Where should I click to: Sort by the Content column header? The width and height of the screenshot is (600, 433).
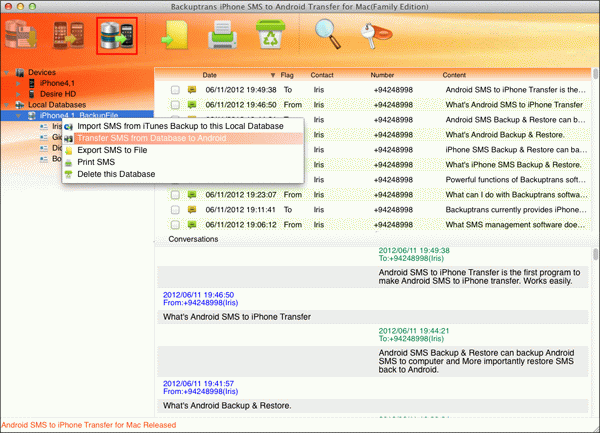454,75
